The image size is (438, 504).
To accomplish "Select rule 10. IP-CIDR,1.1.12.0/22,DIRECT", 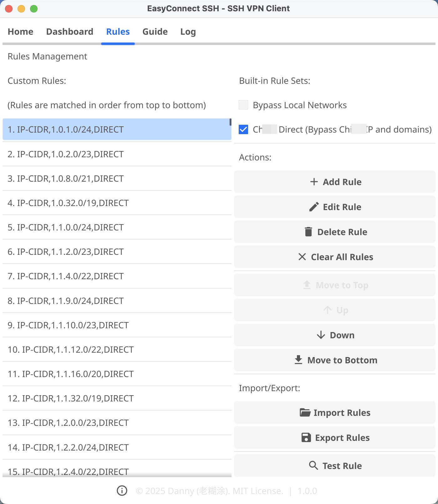I will (117, 349).
